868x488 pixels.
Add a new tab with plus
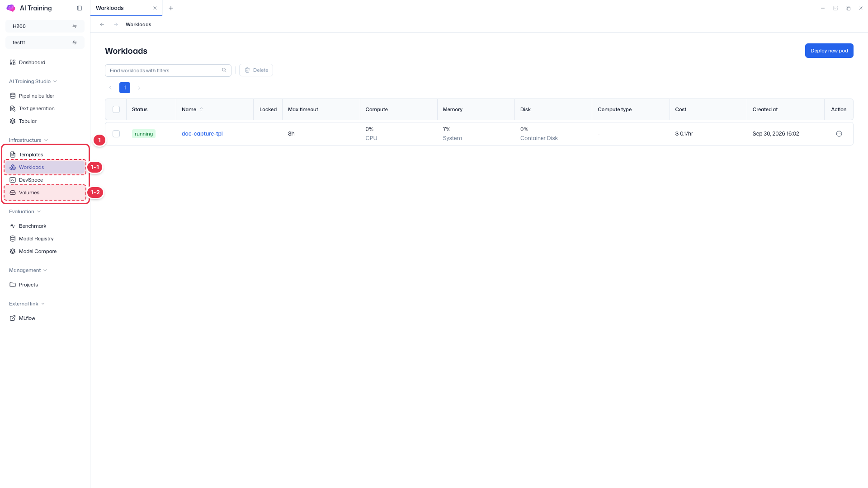[171, 8]
